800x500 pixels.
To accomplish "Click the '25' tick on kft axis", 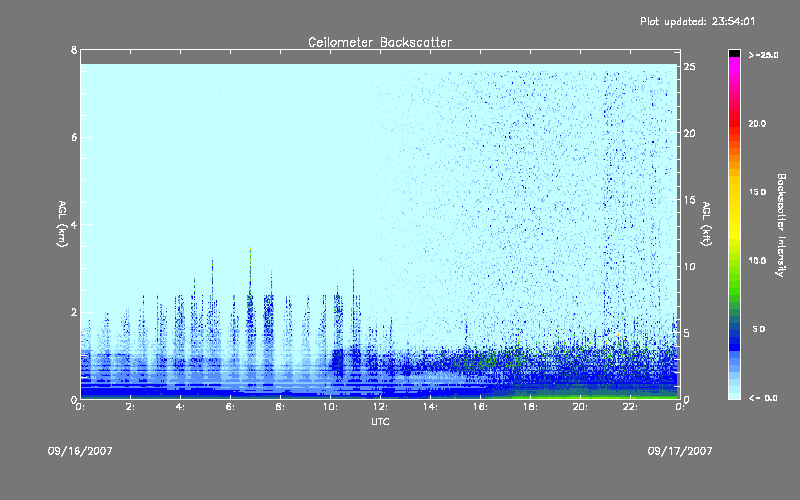I will pos(689,67).
